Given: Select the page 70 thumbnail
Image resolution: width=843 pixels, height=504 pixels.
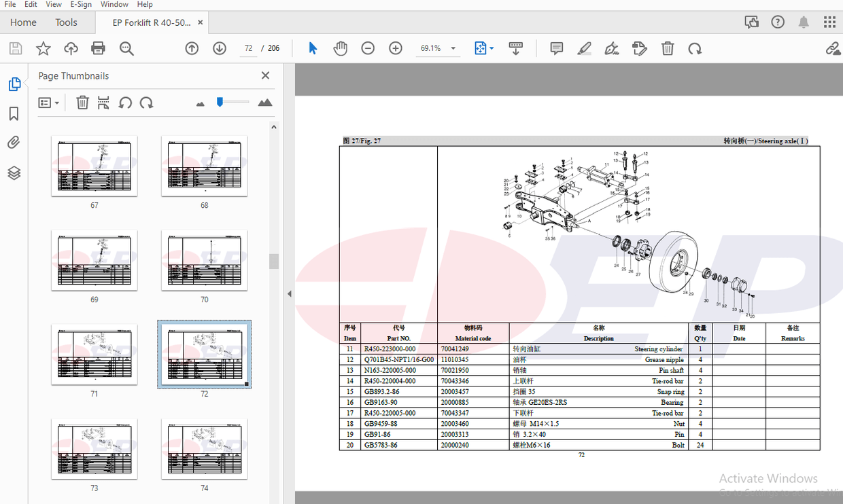Looking at the screenshot, I should coord(205,260).
